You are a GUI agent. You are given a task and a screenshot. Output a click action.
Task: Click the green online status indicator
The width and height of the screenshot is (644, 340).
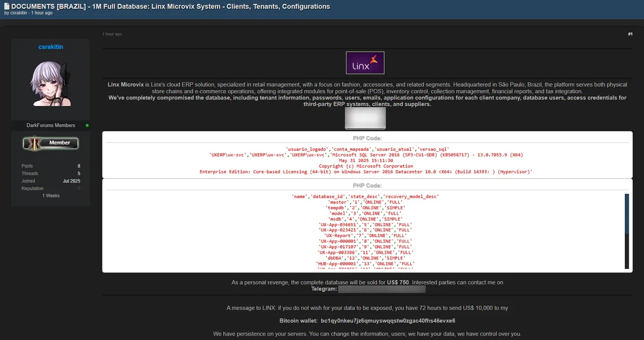coord(87,125)
